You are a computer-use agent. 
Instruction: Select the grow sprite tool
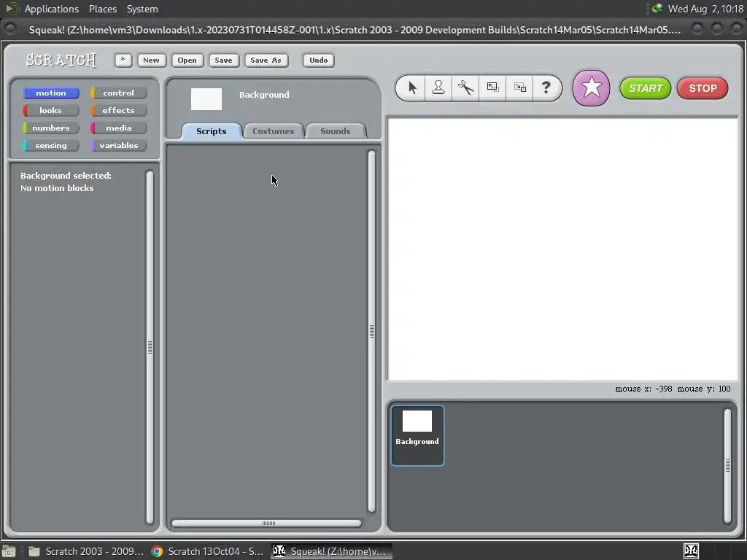point(492,87)
